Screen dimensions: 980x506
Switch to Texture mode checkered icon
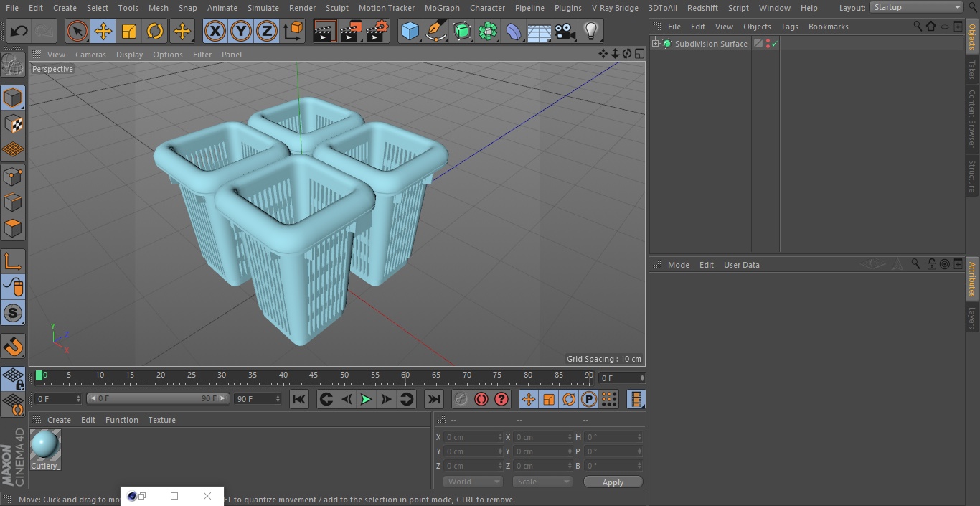point(13,124)
